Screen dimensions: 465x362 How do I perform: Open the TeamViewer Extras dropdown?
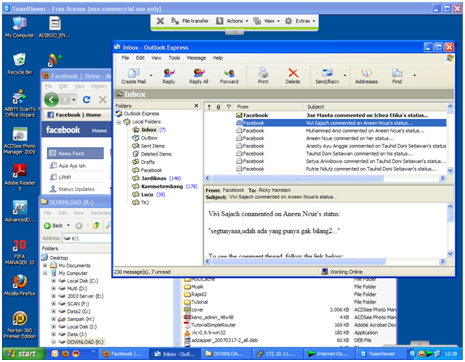(x=300, y=21)
